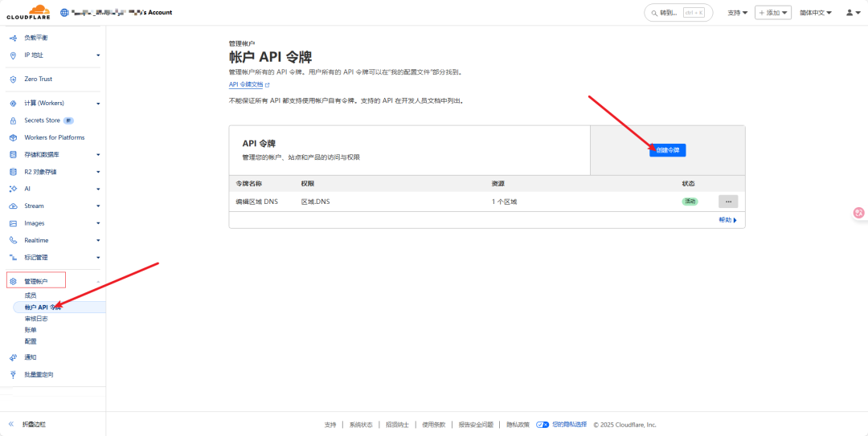Image resolution: width=868 pixels, height=436 pixels.
Task: Select the 区域.DNS permission cell
Action: [315, 202]
